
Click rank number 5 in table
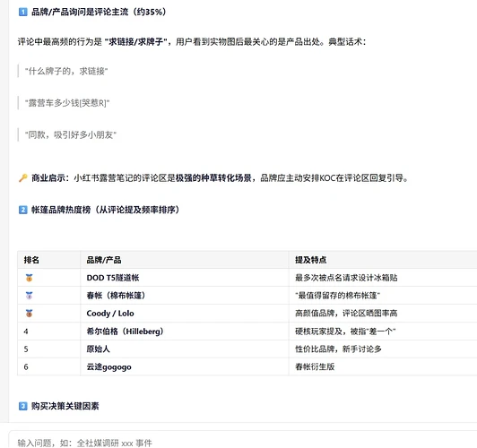click(x=26, y=349)
